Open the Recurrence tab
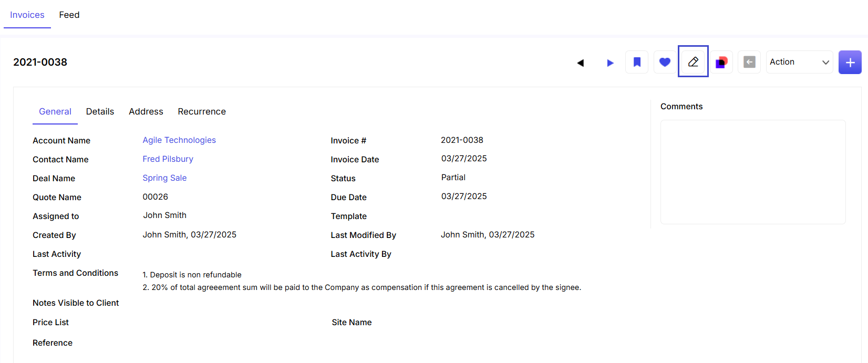The height and width of the screenshot is (363, 868). 202,111
